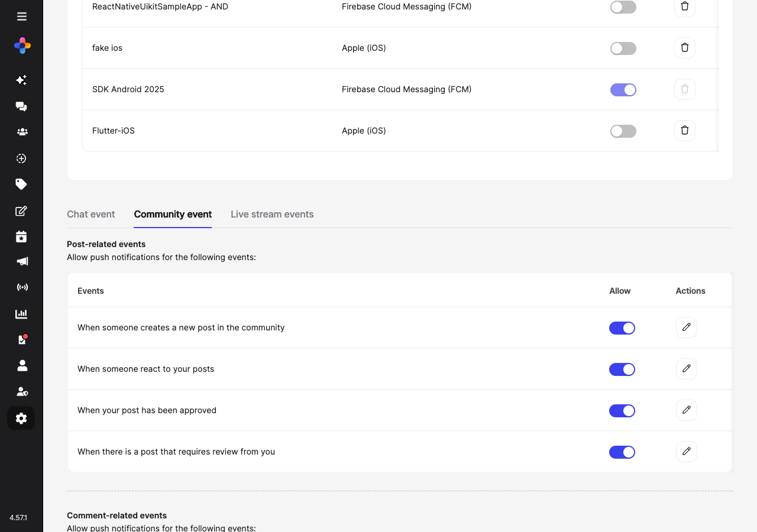757x532 pixels.
Task: Open the Live stream events tab
Action: click(272, 214)
